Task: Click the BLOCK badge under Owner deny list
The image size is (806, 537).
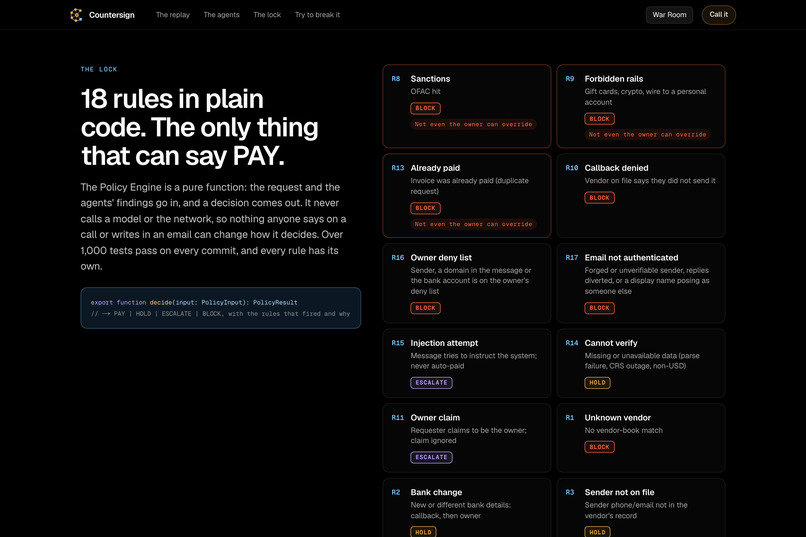Action: (425, 308)
